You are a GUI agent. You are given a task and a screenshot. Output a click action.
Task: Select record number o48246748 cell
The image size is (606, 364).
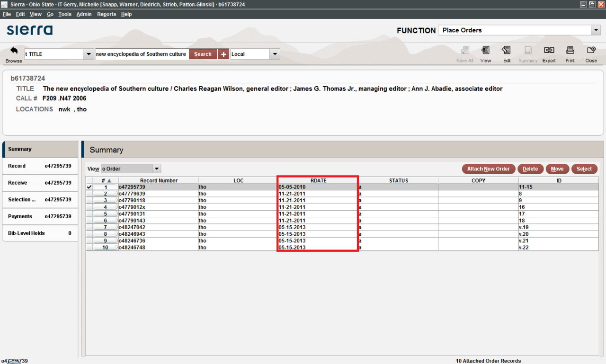coord(159,248)
